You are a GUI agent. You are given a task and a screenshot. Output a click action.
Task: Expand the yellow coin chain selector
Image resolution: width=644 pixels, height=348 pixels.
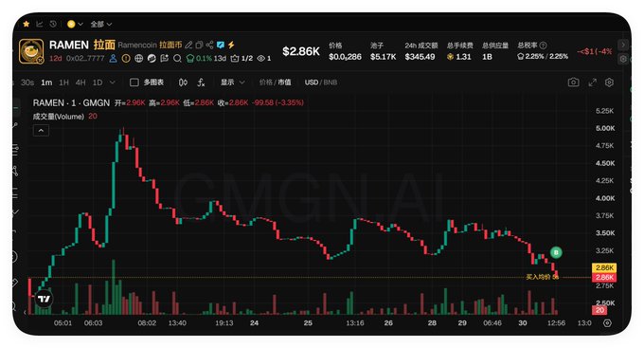(75, 25)
